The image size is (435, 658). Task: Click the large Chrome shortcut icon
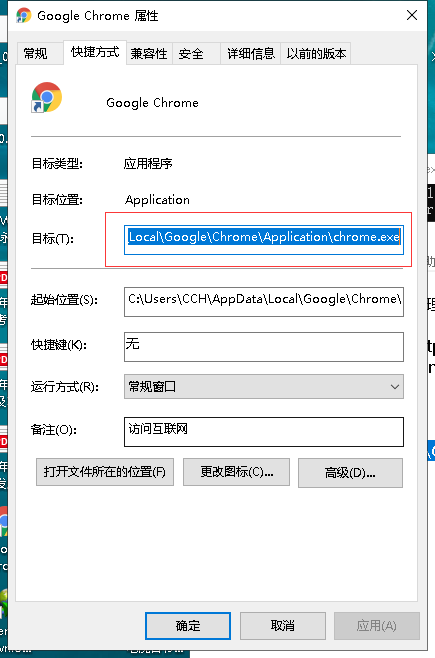click(x=46, y=97)
